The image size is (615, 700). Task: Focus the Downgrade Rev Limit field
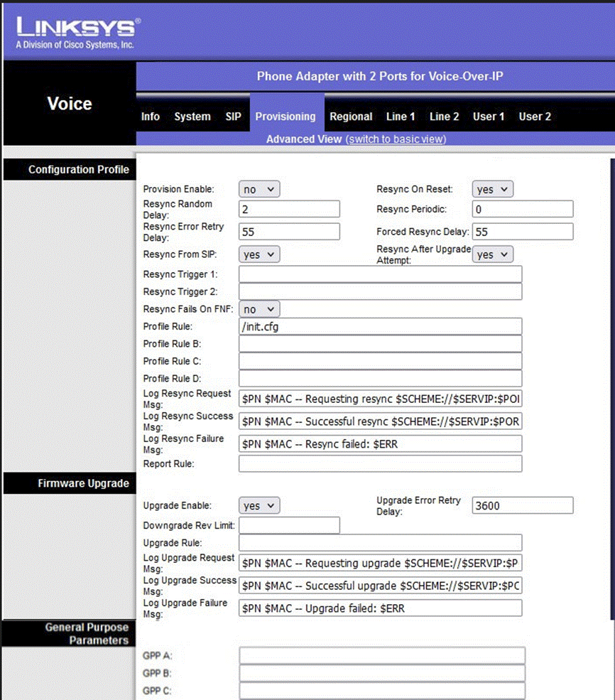click(289, 525)
